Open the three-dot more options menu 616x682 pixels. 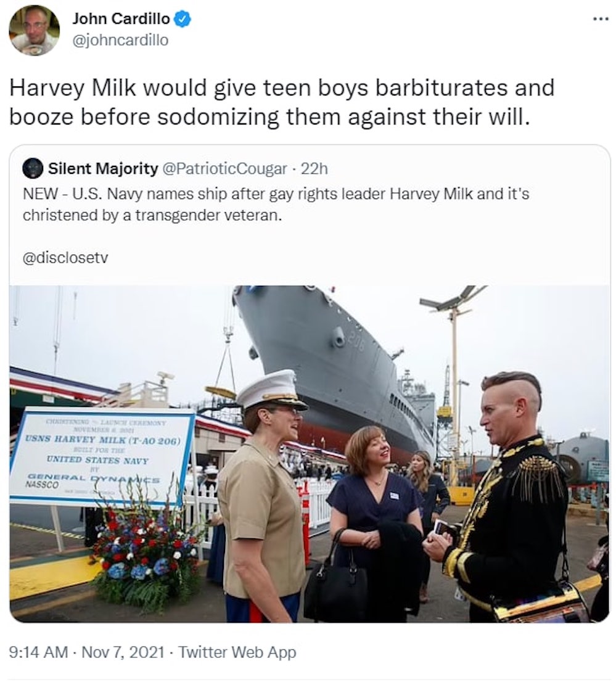601,19
